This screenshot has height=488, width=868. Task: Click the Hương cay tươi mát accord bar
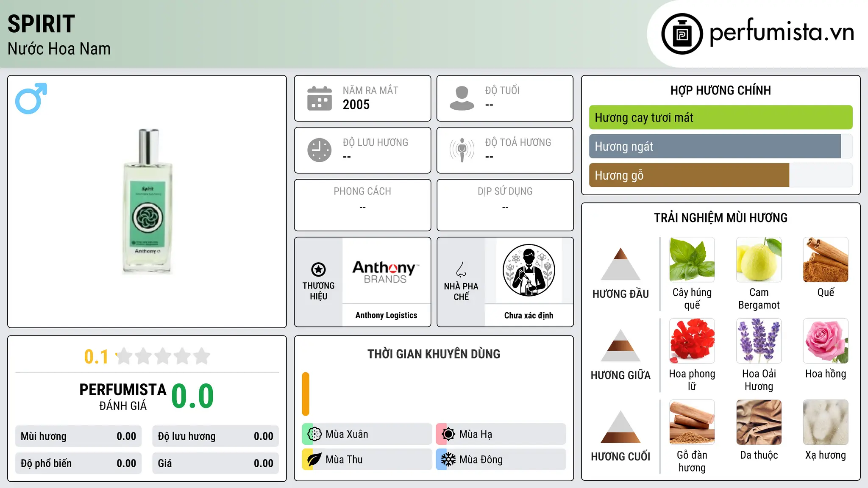click(x=721, y=117)
